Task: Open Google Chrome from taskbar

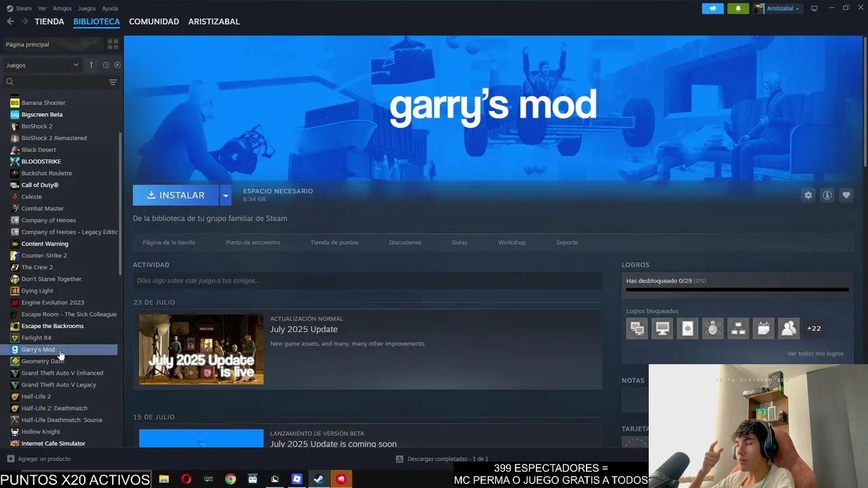Action: [x=231, y=479]
